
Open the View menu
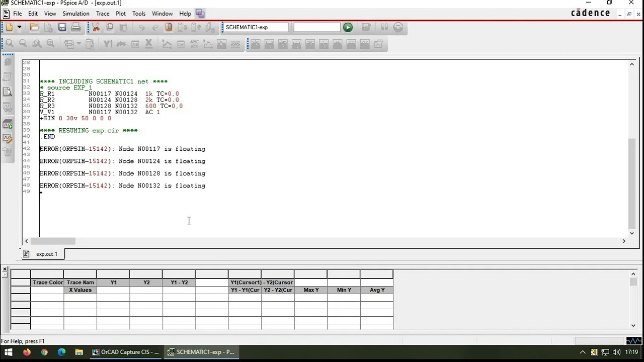[50, 14]
